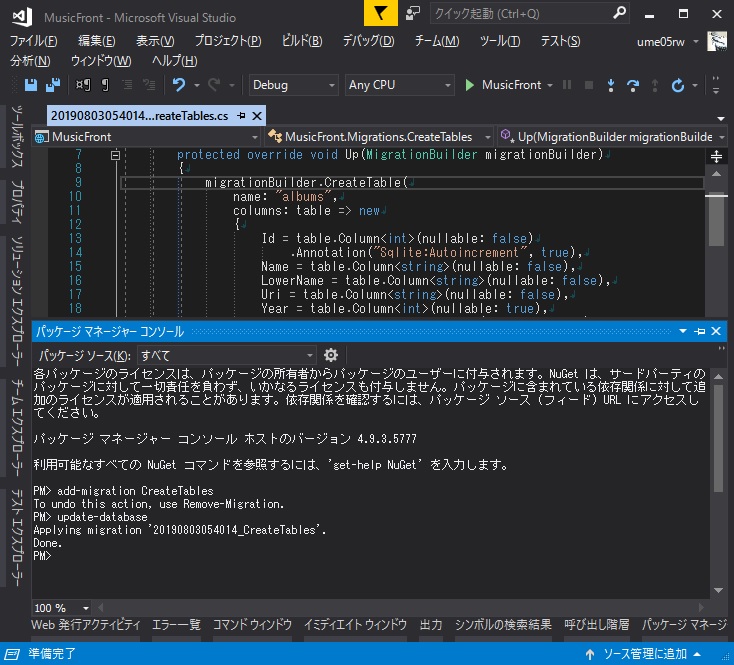Screen dimensions: 734x665
Task: Open the ソリューション エクスプローラー side tab
Action: tap(17, 301)
